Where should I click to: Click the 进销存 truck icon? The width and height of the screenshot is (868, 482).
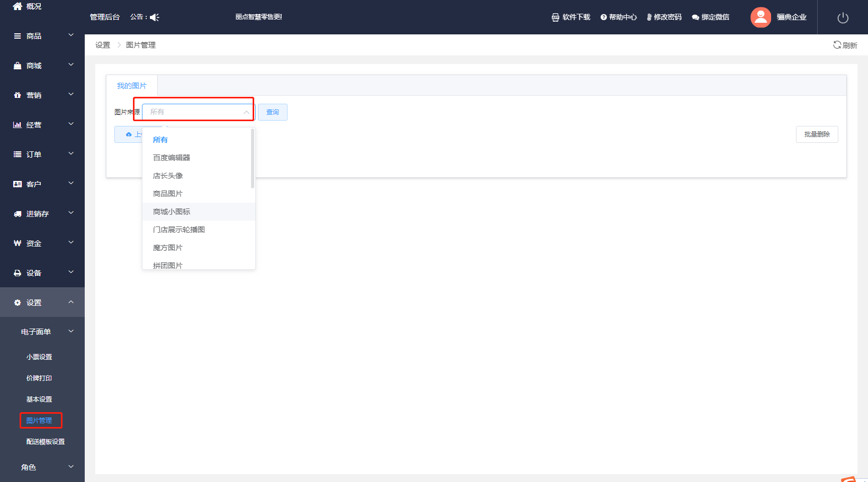point(17,214)
